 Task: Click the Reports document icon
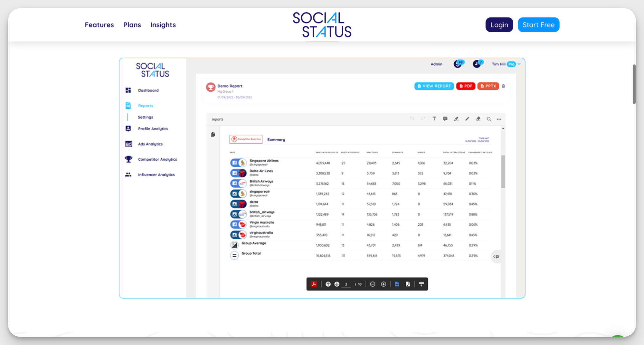[128, 105]
